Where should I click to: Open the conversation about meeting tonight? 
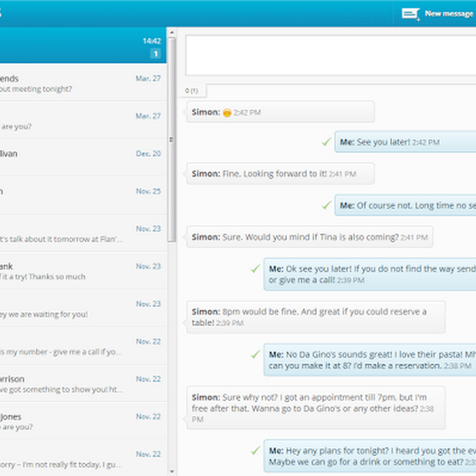(x=83, y=83)
